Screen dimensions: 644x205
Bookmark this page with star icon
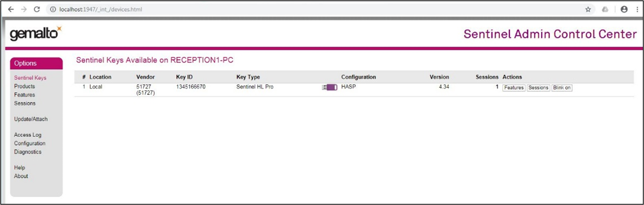click(x=588, y=9)
